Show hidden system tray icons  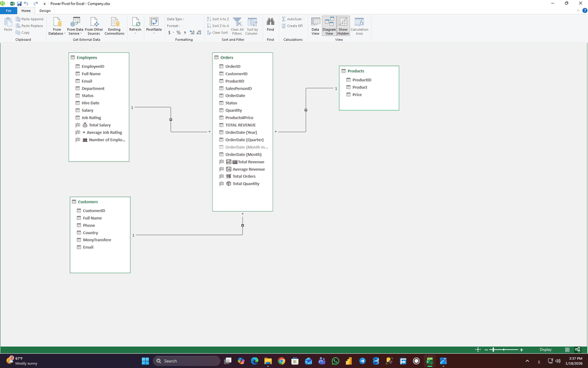pyautogui.click(x=527, y=361)
